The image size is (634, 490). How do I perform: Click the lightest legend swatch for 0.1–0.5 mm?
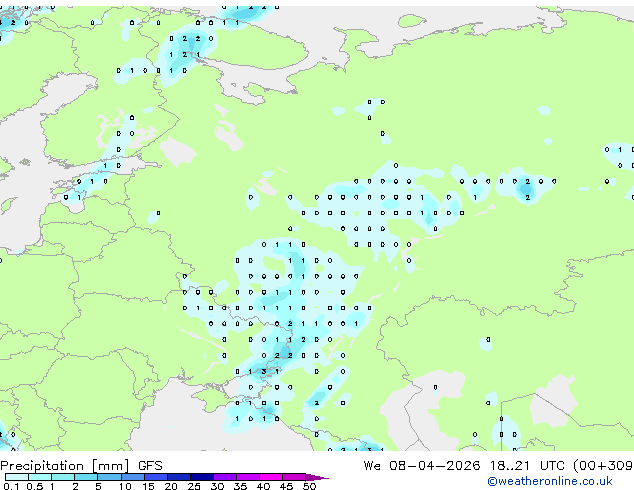click(x=17, y=477)
